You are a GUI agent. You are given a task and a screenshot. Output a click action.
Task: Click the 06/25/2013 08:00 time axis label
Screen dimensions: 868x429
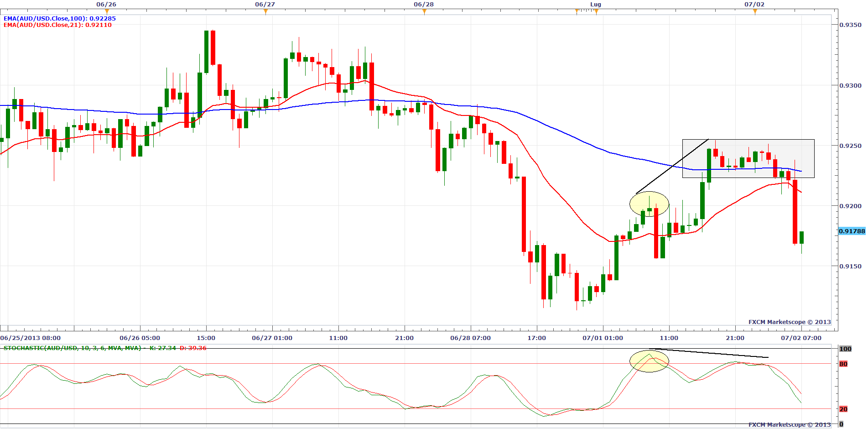(x=31, y=338)
